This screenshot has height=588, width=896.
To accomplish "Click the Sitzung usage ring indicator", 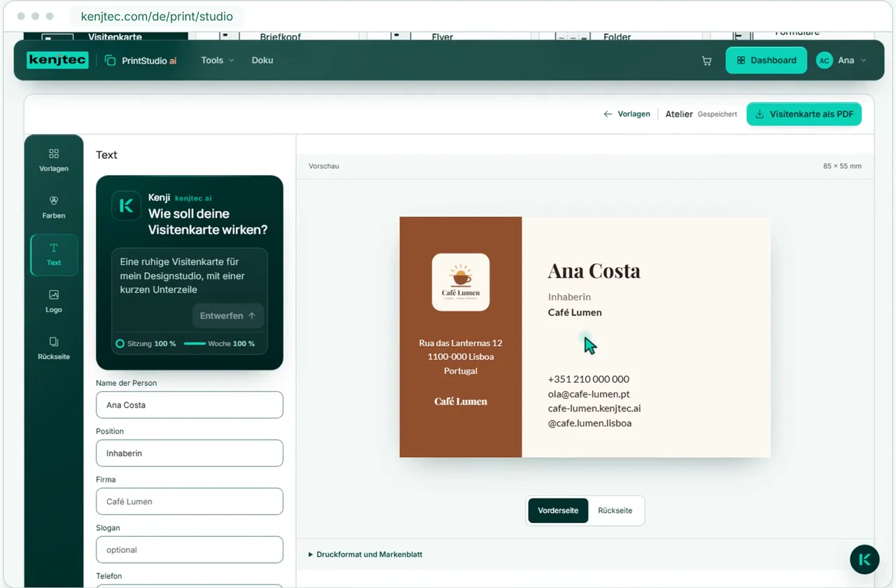I will coord(120,344).
